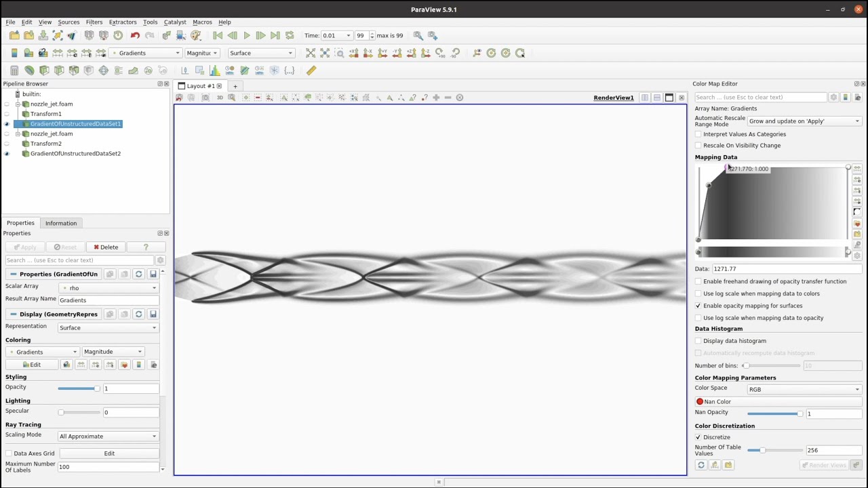Click the Open file icon in toolbar
Image resolution: width=868 pixels, height=488 pixels.
pyautogui.click(x=14, y=35)
